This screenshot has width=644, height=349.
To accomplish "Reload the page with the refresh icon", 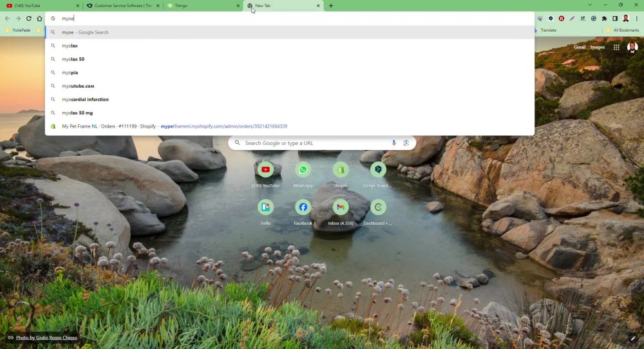I will 29,19.
